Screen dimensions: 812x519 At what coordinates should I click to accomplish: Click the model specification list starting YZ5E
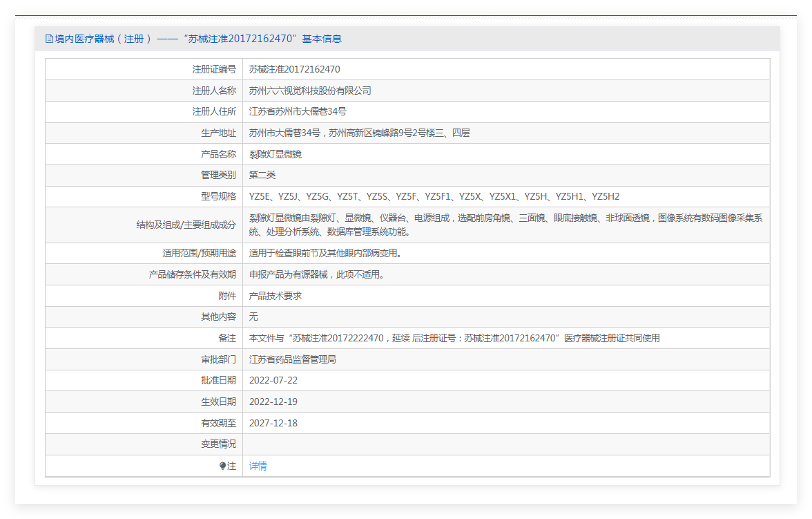[434, 196]
